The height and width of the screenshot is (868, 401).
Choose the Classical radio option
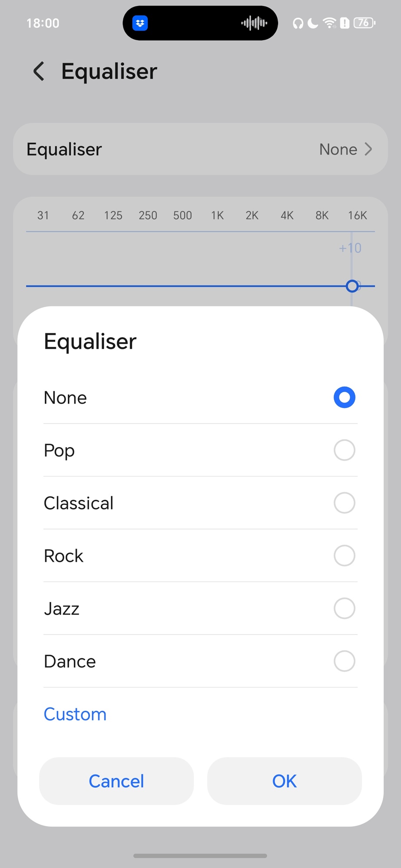pyautogui.click(x=344, y=503)
